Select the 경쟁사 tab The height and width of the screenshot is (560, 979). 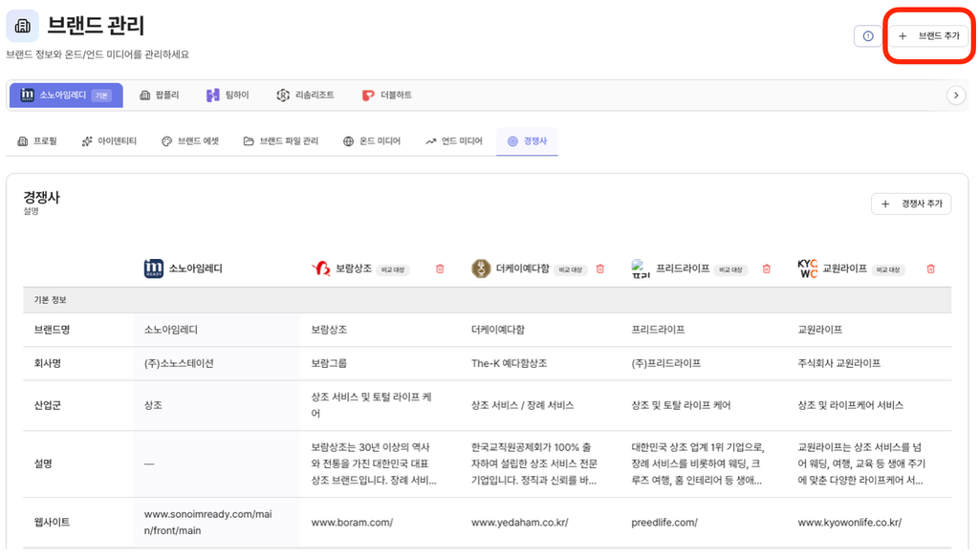(x=527, y=141)
